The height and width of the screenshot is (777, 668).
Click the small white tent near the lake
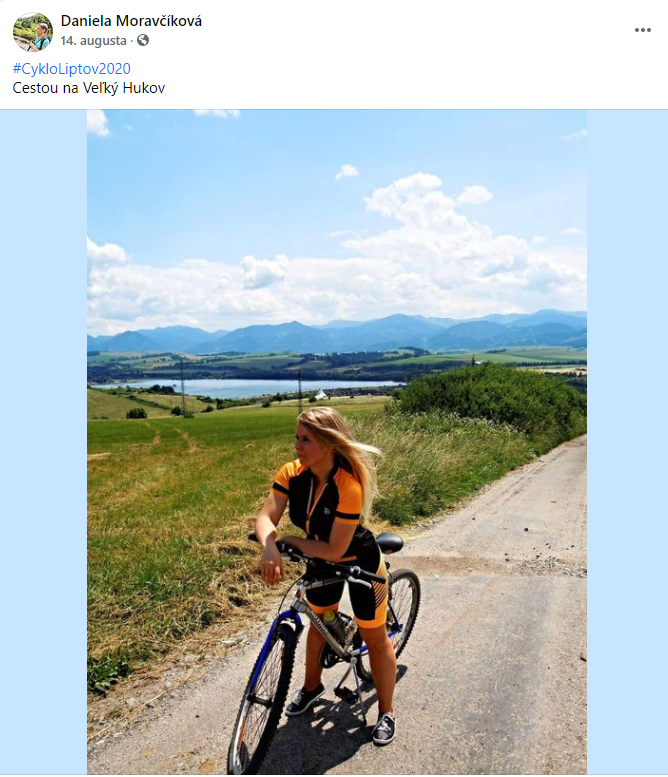point(321,394)
